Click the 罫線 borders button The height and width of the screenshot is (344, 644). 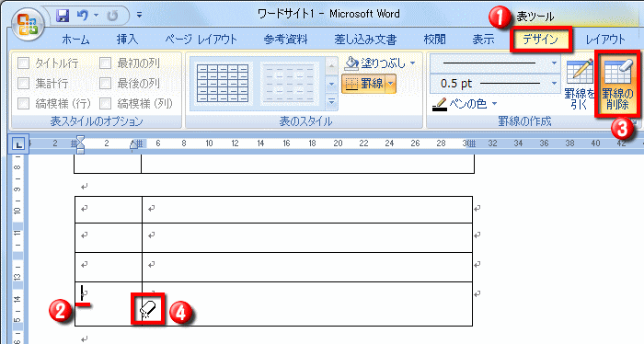[x=364, y=84]
